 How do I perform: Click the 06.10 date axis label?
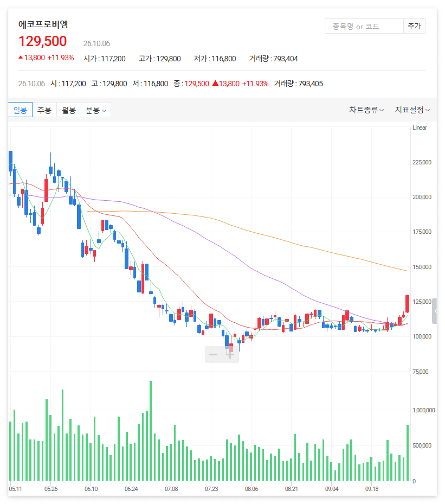91,489
